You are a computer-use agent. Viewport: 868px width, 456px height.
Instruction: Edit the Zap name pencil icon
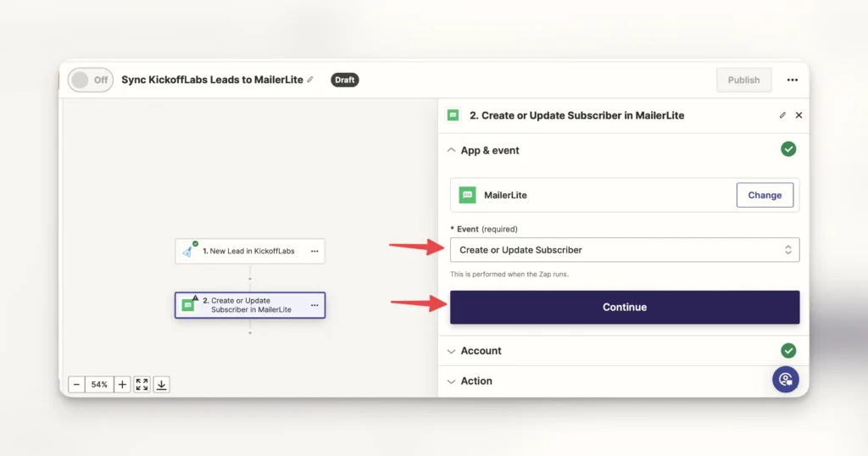(310, 80)
